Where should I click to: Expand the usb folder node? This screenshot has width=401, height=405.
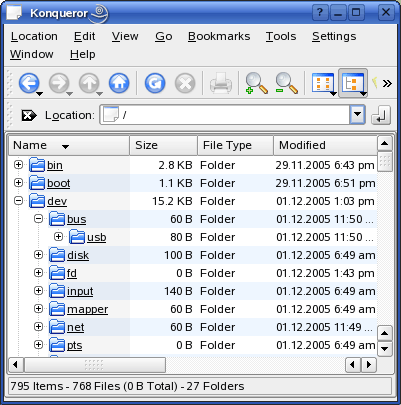[58, 237]
